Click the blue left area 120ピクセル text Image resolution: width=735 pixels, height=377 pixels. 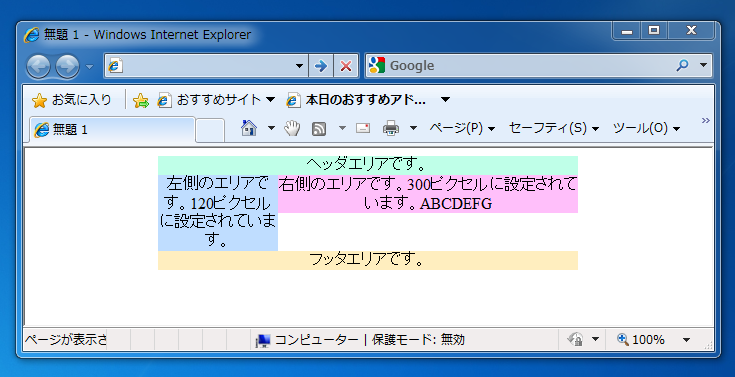coord(218,212)
